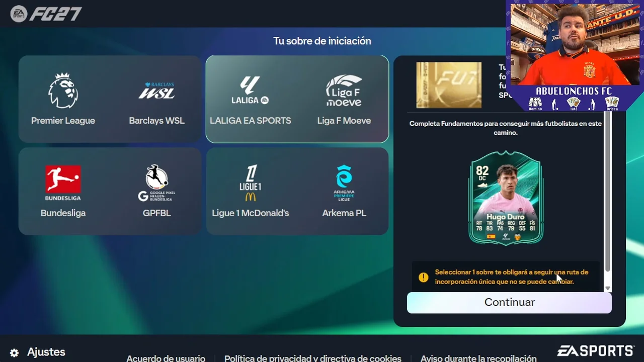Screen dimensions: 644x362
Task: Open Ajustes gear icon
Action: [x=14, y=353]
